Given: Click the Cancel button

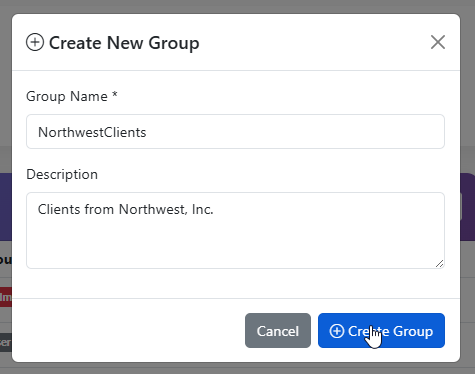Looking at the screenshot, I should pos(278,331).
